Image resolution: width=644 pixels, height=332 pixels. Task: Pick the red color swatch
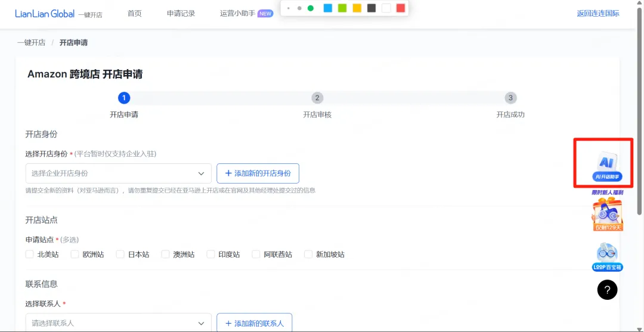[x=401, y=8]
